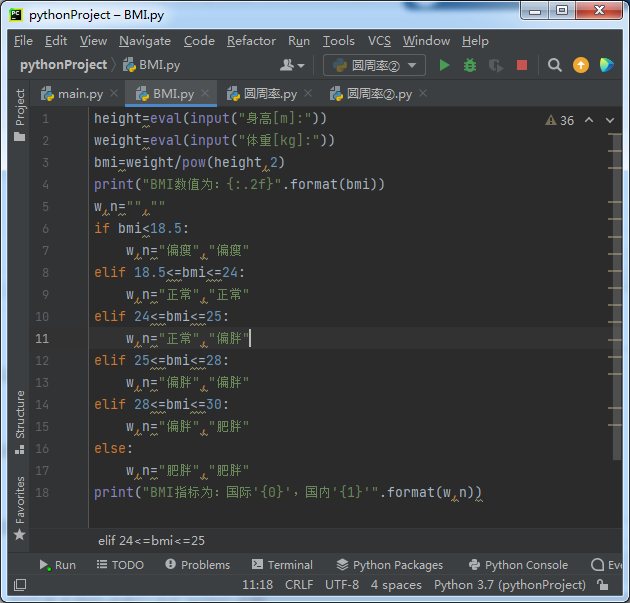Open the Code menu

pos(199,41)
